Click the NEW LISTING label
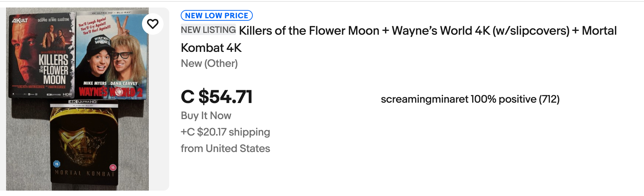This screenshot has width=644, height=196. click(208, 30)
